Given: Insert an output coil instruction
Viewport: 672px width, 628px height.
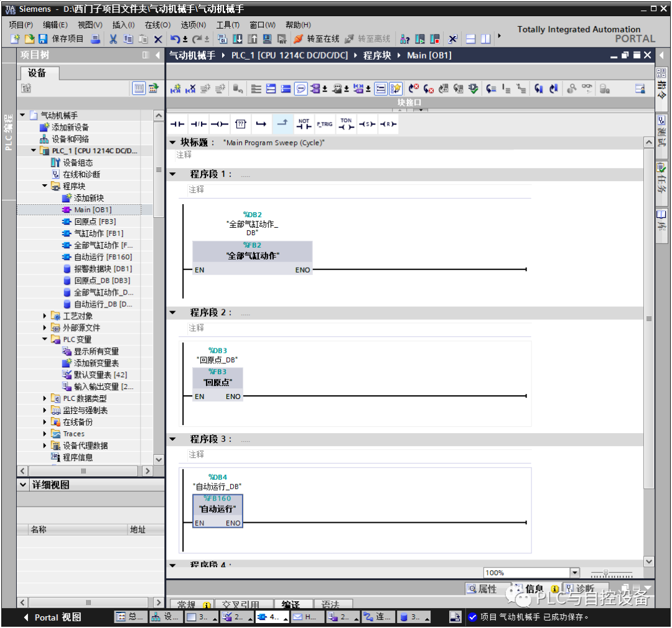Looking at the screenshot, I should pyautogui.click(x=220, y=124).
